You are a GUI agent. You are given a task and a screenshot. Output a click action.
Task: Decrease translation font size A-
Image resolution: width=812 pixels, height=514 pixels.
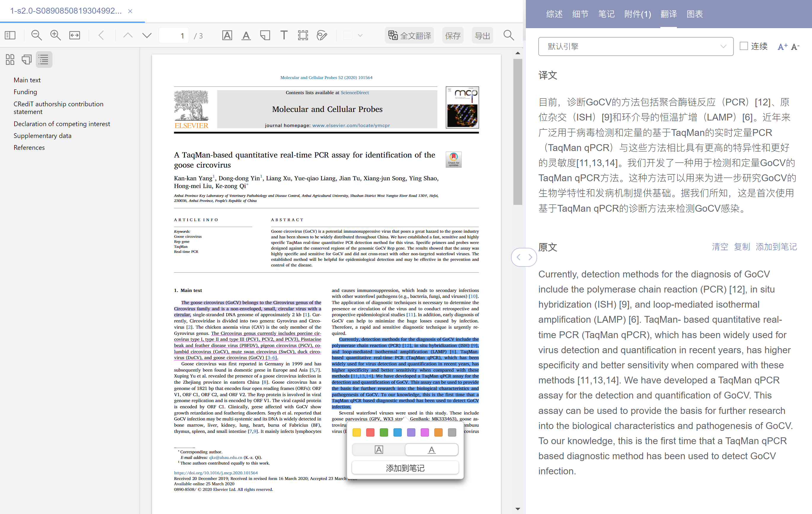pyautogui.click(x=795, y=46)
